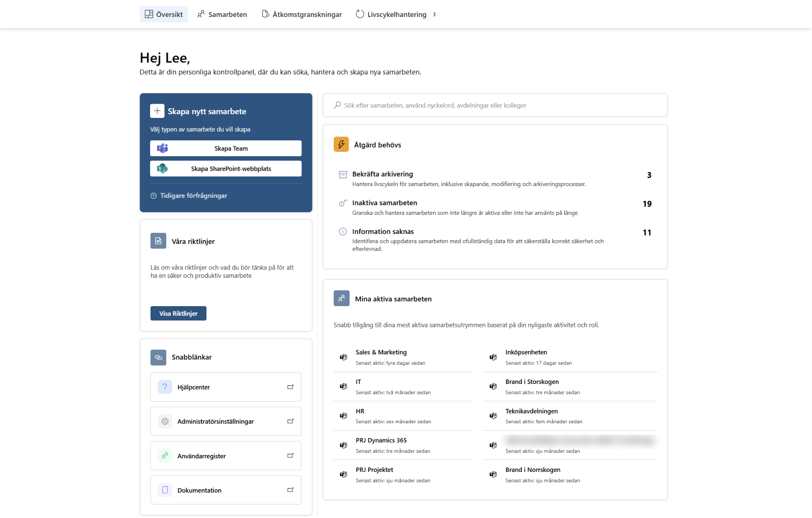
Task: Switch to the Samarbeten tab
Action: (222, 14)
